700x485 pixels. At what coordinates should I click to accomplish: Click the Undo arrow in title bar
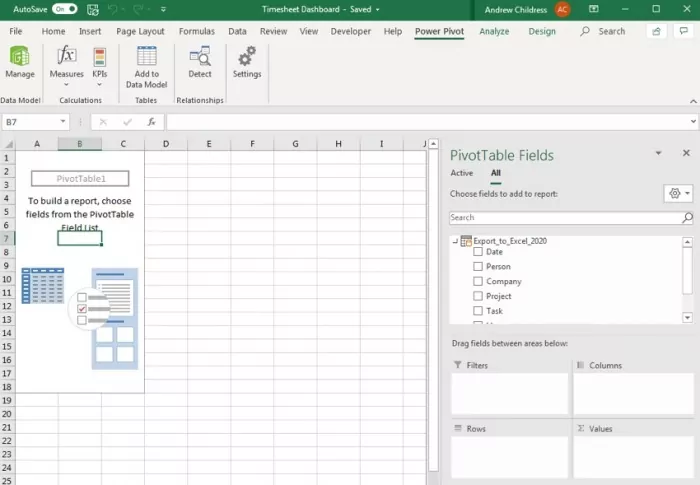coord(113,9)
